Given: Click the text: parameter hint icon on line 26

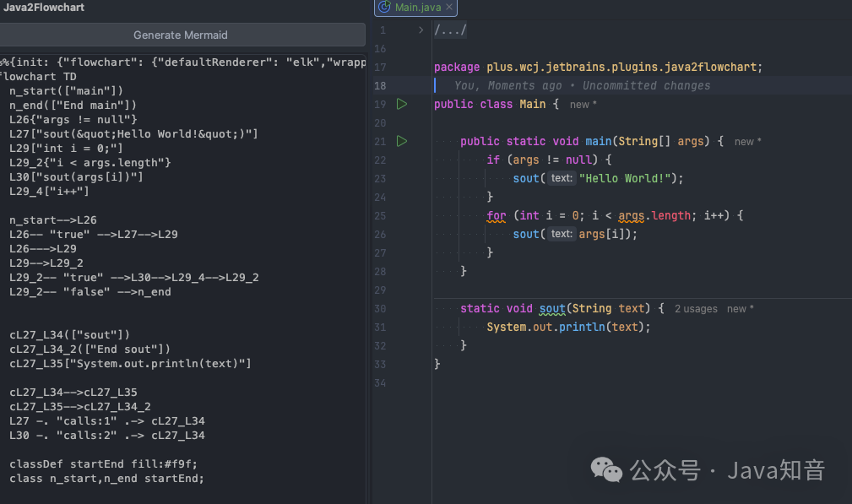Looking at the screenshot, I should click(x=562, y=234).
